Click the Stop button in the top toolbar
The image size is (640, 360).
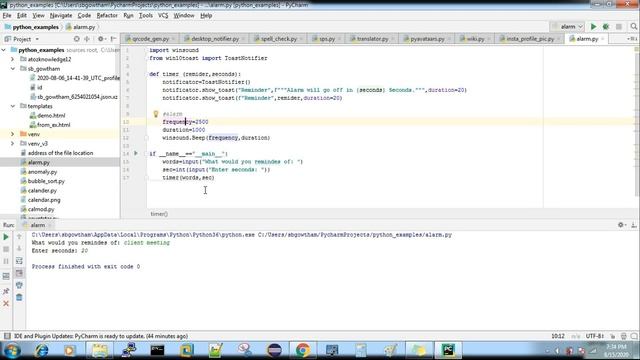point(619,27)
